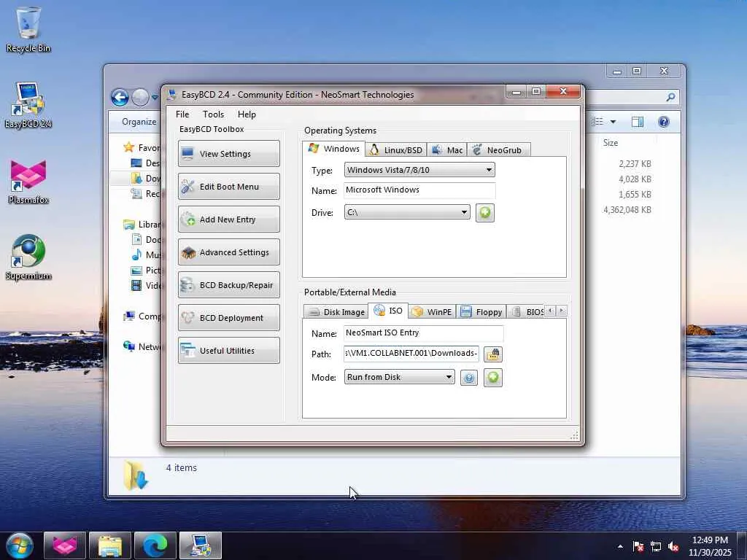Click green add entry icon beside Drive

point(484,212)
